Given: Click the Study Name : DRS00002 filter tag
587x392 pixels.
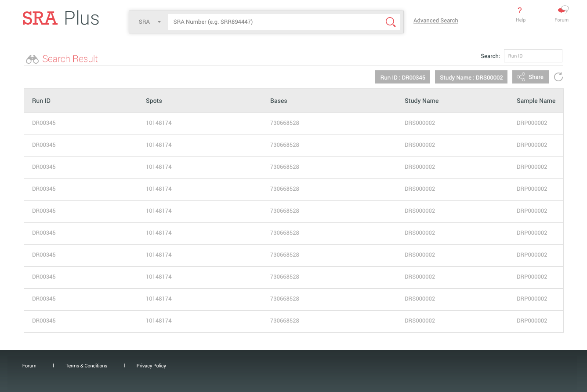Looking at the screenshot, I should [471, 77].
